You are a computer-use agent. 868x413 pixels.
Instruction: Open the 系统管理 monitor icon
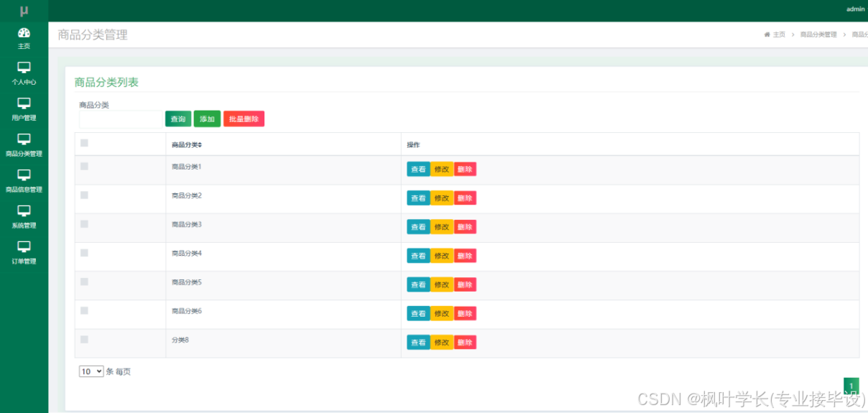point(24,211)
